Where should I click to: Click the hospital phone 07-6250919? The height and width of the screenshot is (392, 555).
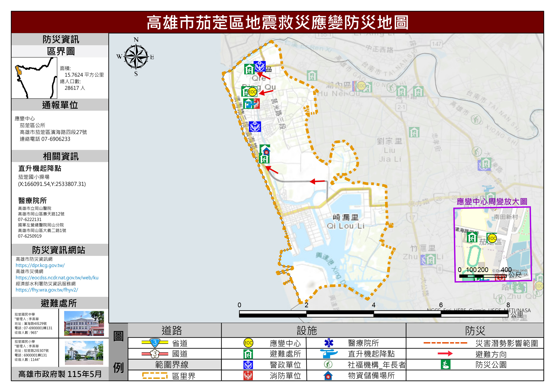pyautogui.click(x=30, y=236)
